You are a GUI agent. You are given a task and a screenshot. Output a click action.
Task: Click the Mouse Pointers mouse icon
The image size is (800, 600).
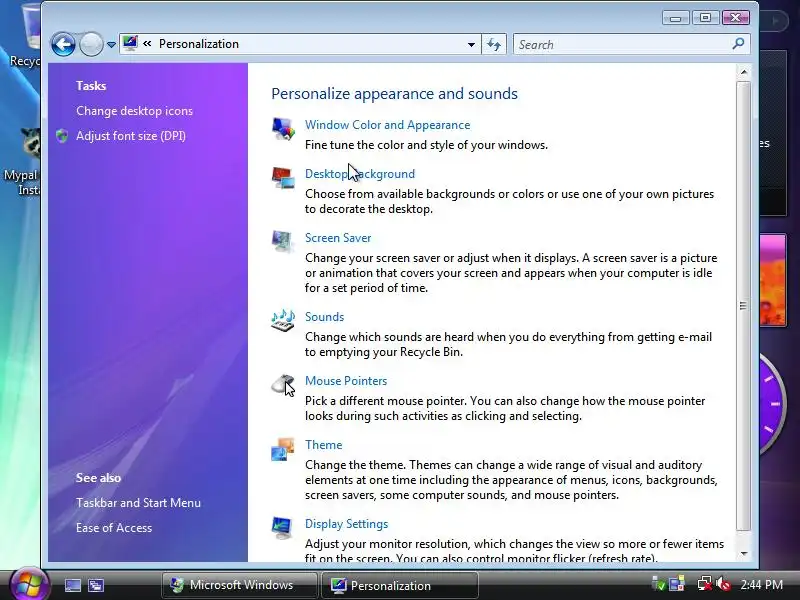(283, 384)
